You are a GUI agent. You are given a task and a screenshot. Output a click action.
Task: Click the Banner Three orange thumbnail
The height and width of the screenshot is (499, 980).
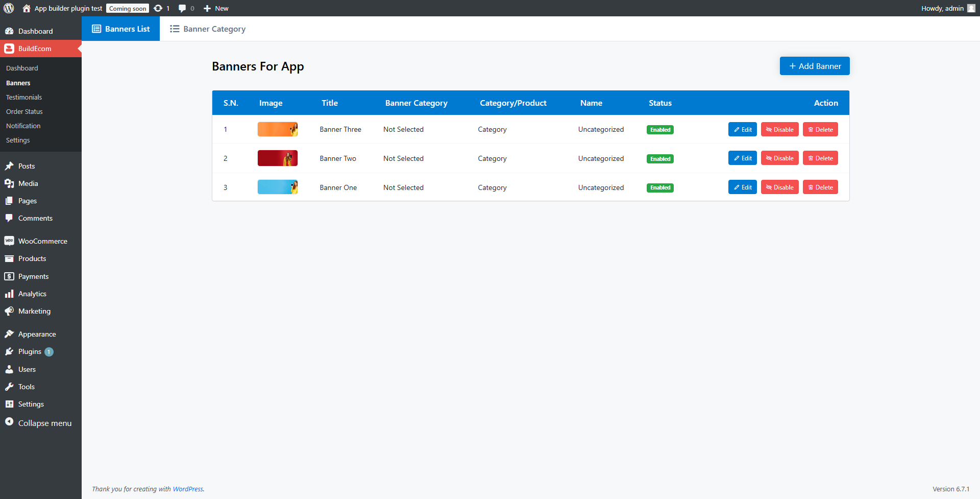tap(277, 129)
